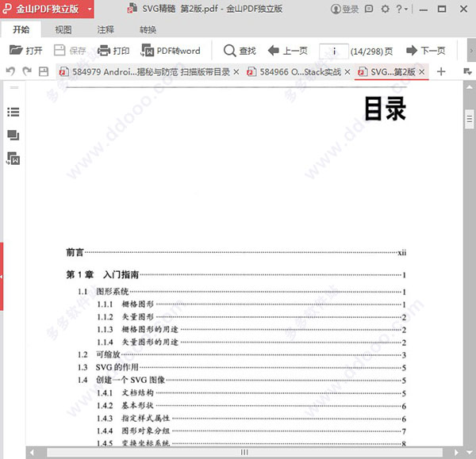The height and width of the screenshot is (459, 476).
Task: Click the 1.1.2 矢量图形 entry
Action: pos(251,317)
